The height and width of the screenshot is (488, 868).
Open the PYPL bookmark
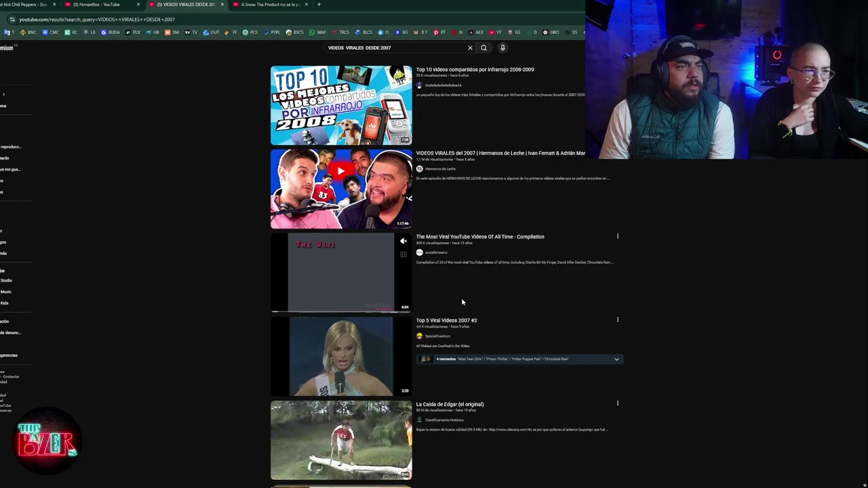271,32
